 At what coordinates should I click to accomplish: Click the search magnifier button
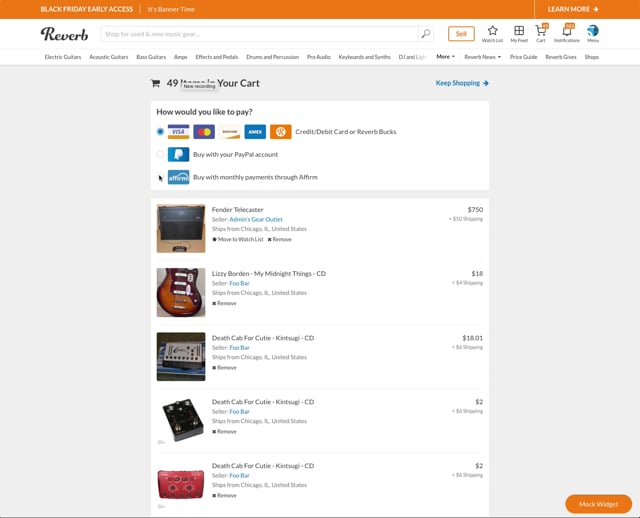[x=426, y=33]
